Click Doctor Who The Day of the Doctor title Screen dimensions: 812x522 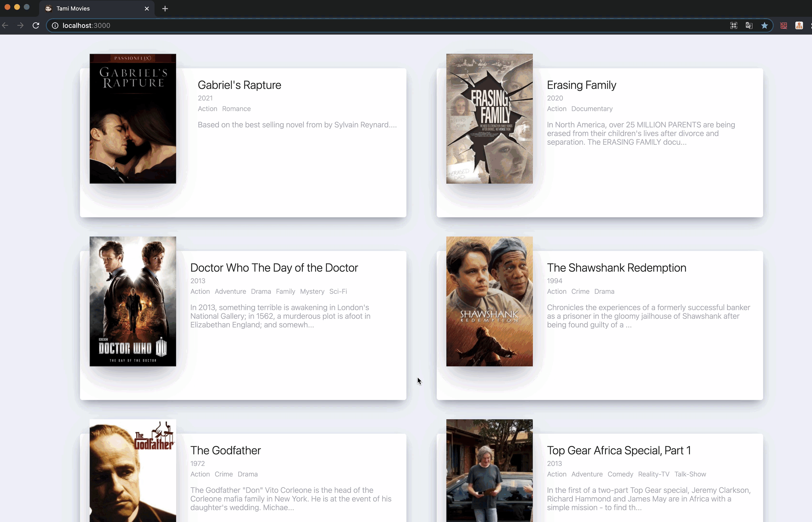274,267
